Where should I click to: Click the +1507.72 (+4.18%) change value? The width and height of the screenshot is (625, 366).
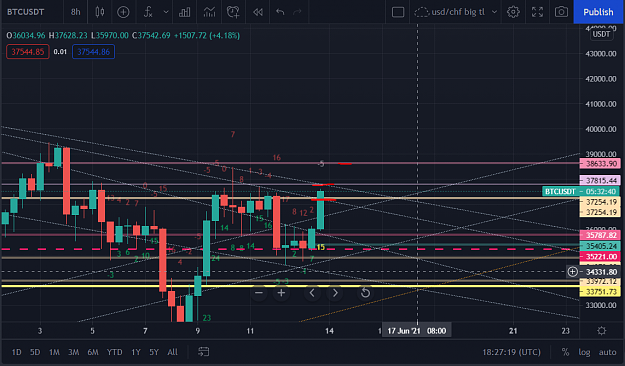(x=207, y=35)
